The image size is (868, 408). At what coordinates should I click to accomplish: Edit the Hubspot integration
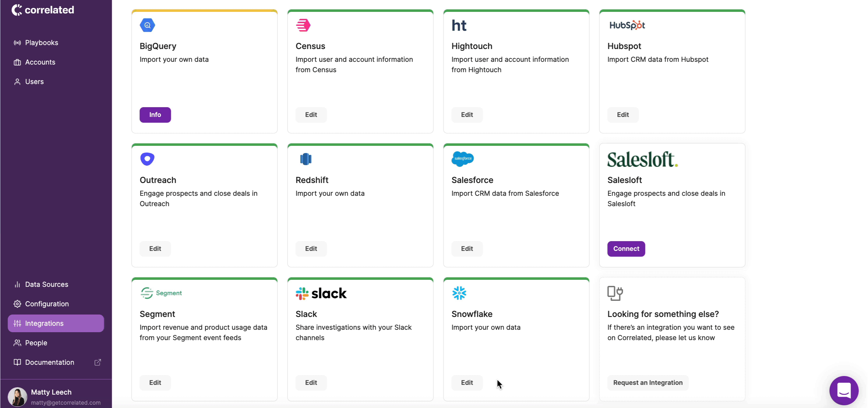click(623, 115)
